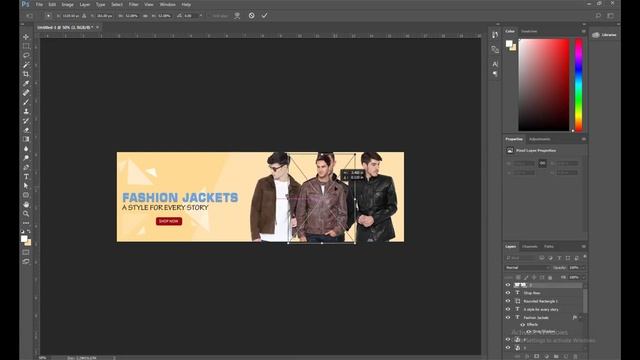
Task: Select the Move tool
Action: click(x=26, y=37)
